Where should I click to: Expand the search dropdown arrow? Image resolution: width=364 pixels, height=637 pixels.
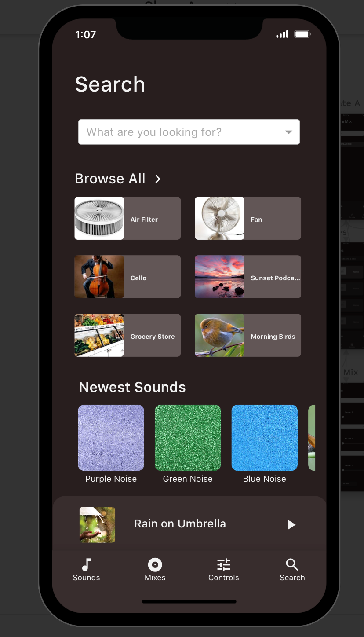pos(289,132)
